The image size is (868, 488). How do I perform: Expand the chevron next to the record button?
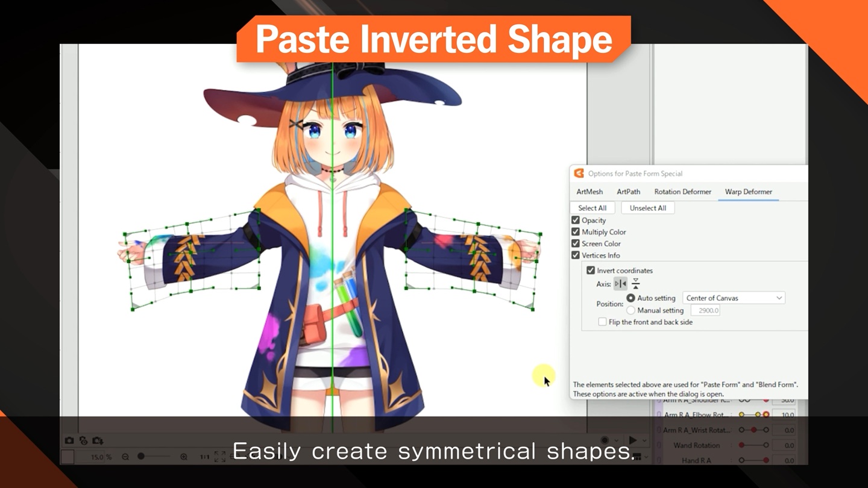pos(617,440)
